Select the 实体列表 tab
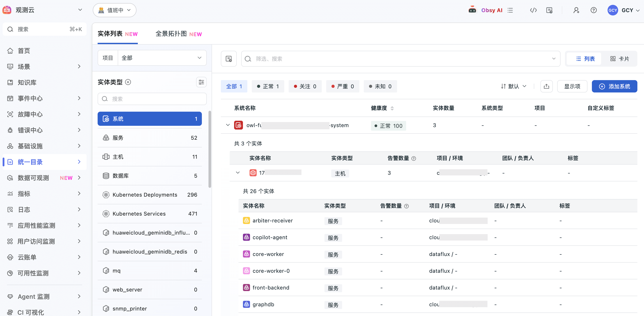Image resolution: width=644 pixels, height=316 pixels. [117, 34]
